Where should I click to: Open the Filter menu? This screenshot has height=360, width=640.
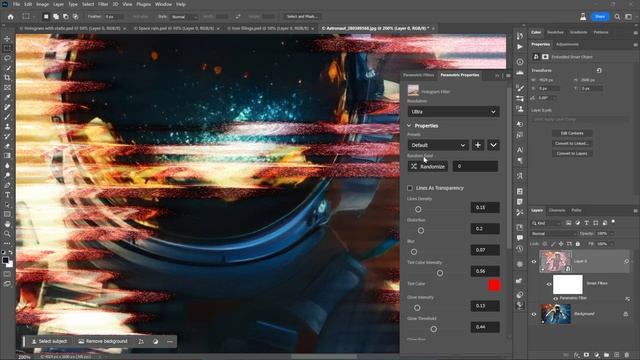click(103, 4)
